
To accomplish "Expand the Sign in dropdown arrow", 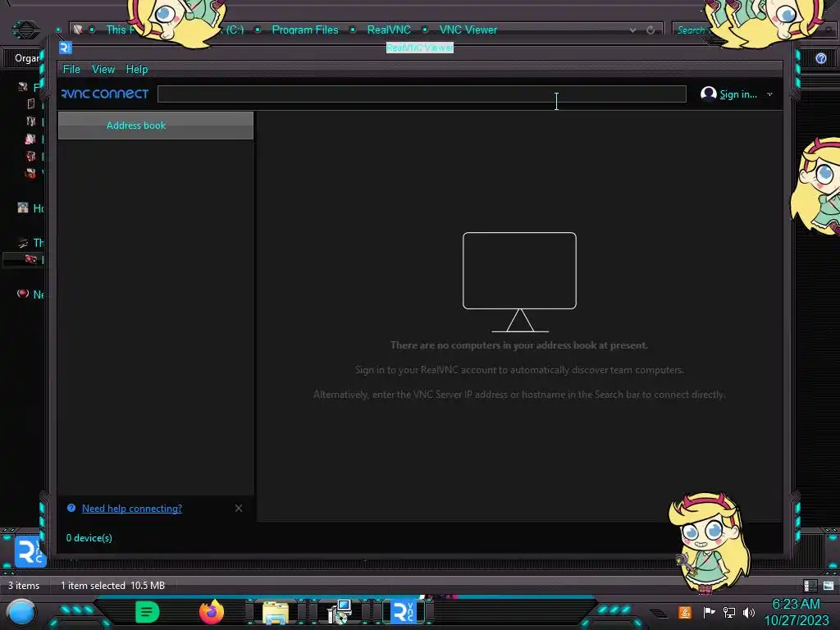I will point(769,94).
